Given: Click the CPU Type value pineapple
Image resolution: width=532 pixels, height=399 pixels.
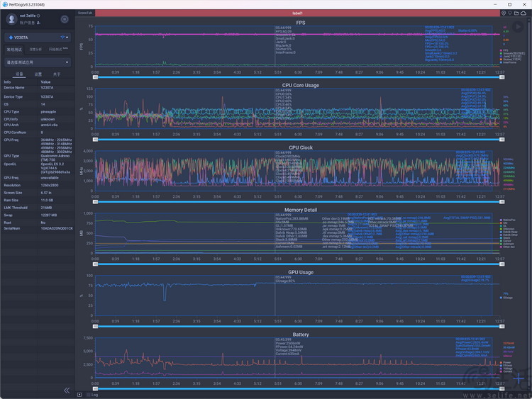Looking at the screenshot, I should point(48,112).
